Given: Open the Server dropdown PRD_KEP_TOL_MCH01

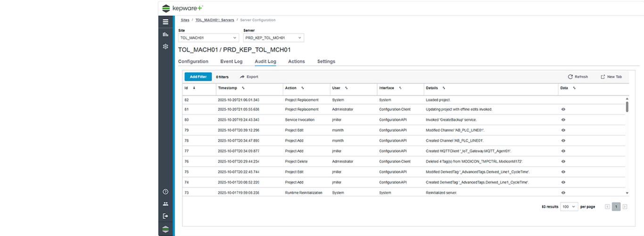Looking at the screenshot, I should (273, 38).
